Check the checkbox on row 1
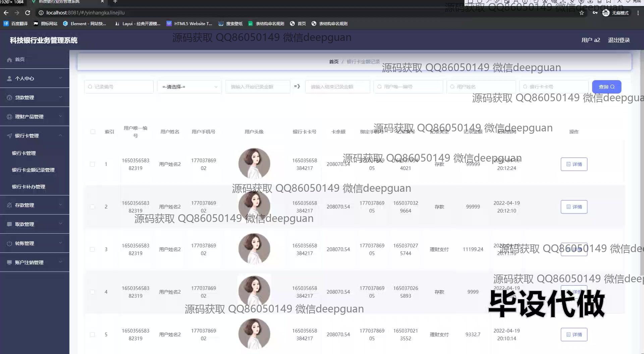 pyautogui.click(x=93, y=164)
